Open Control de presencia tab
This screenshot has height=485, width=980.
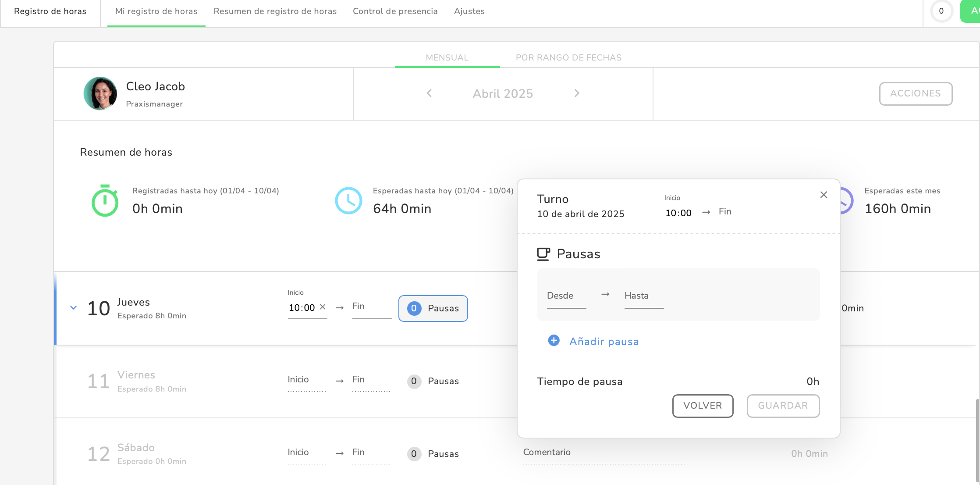click(395, 11)
